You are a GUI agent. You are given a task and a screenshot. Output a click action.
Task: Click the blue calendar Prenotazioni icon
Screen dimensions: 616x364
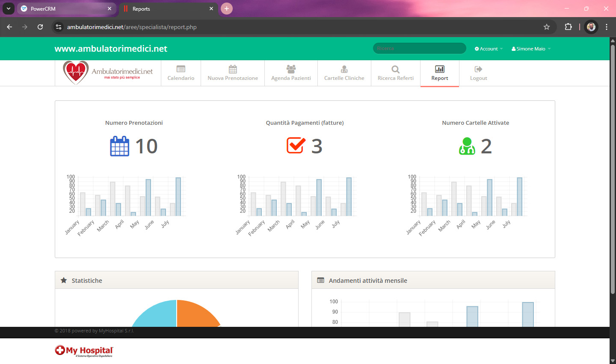[x=120, y=146]
